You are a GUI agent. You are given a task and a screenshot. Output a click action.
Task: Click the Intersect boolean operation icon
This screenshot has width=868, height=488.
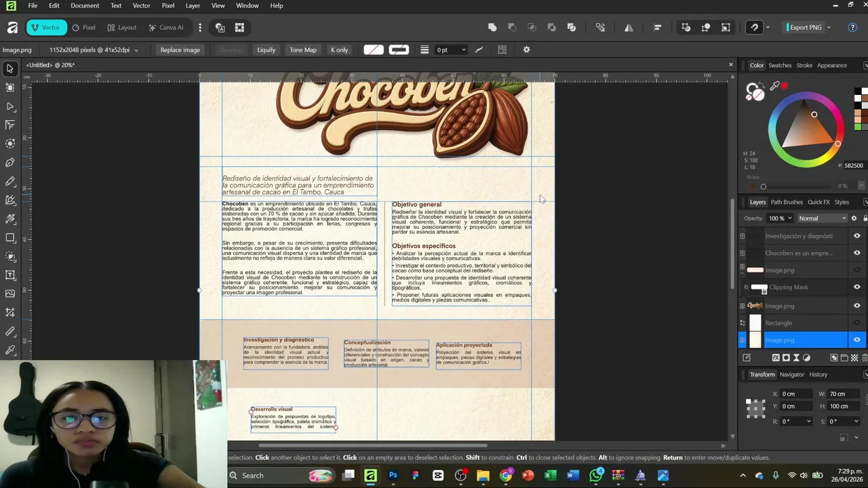[x=532, y=28]
